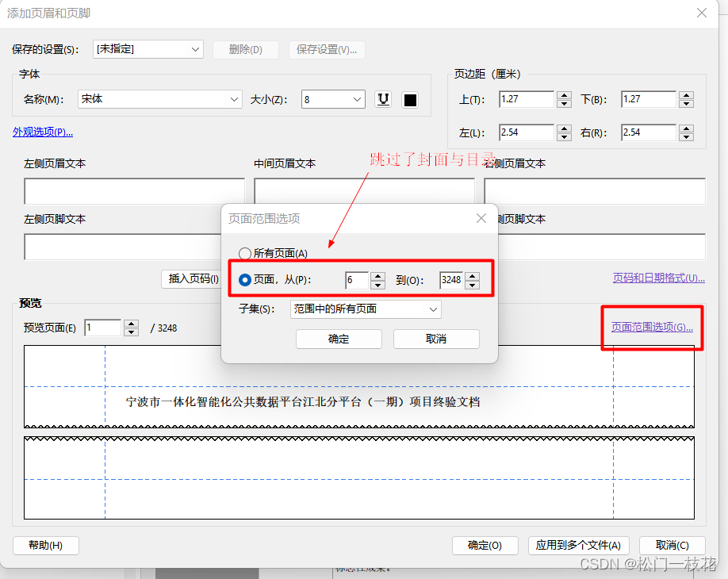Open the font name dropdown showing 宋体
This screenshot has height=579, width=728.
(x=159, y=99)
